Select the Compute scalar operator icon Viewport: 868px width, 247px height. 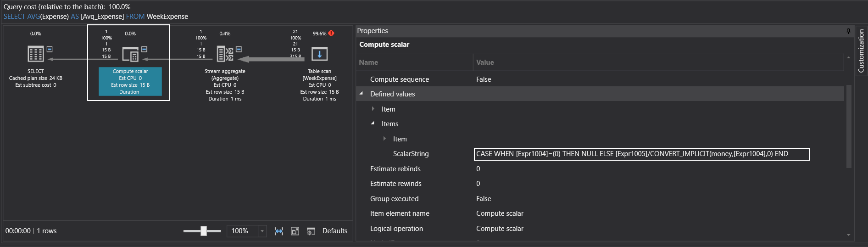[130, 54]
